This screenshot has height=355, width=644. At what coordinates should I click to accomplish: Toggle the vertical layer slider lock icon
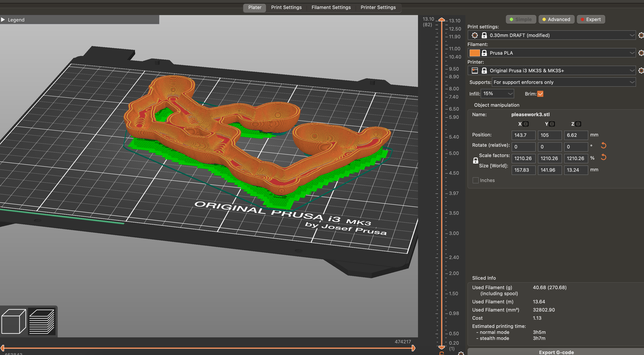click(x=442, y=353)
